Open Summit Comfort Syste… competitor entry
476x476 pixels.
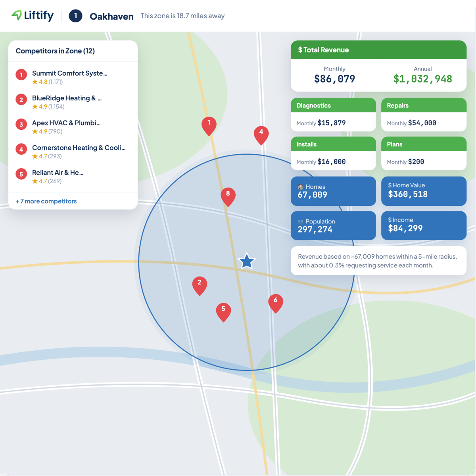[x=73, y=77]
